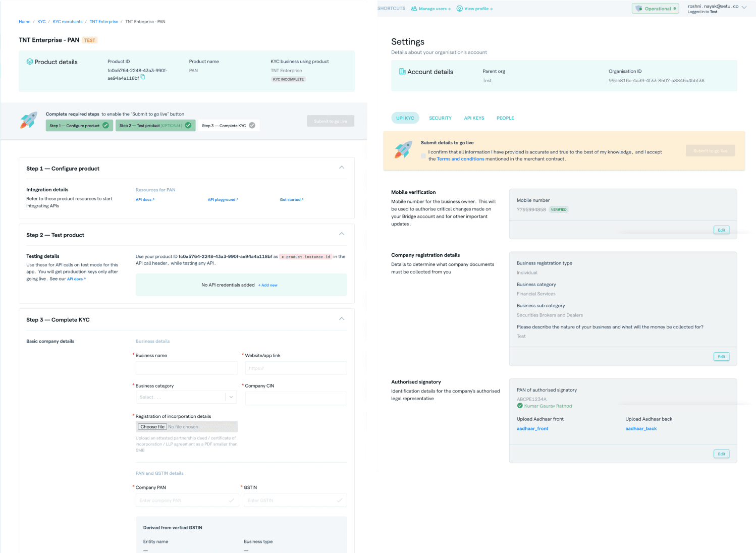Click the View profile person icon

pos(460,9)
